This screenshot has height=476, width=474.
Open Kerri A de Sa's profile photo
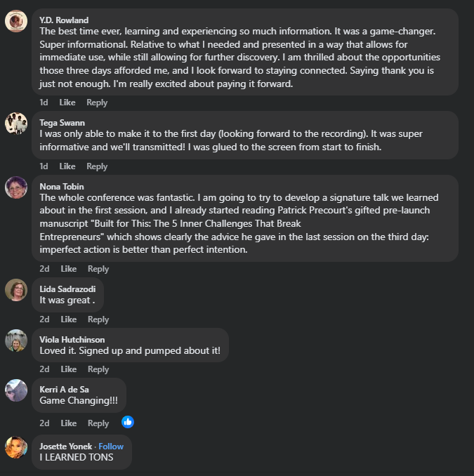(x=16, y=390)
